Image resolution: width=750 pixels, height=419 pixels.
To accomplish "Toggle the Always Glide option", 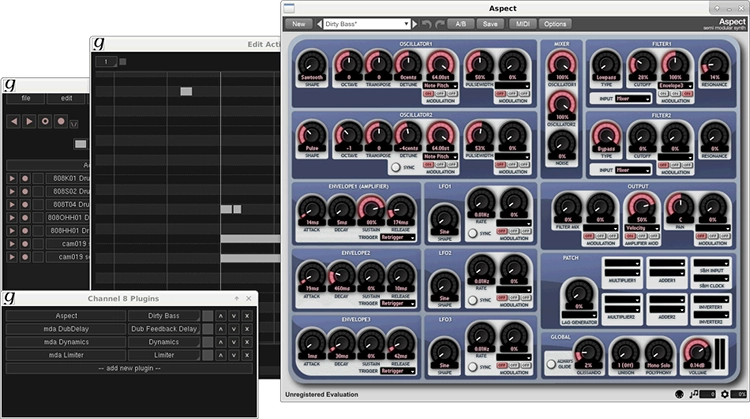I will [x=551, y=364].
